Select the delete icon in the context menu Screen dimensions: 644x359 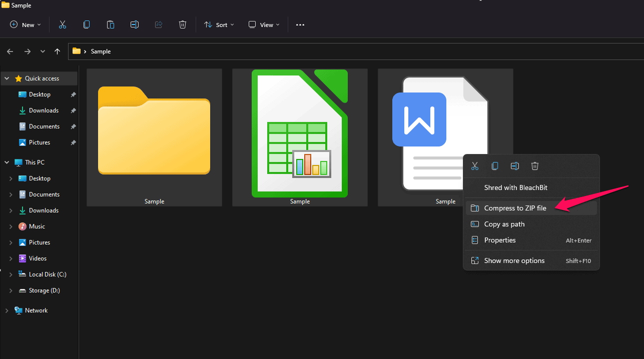pos(534,165)
